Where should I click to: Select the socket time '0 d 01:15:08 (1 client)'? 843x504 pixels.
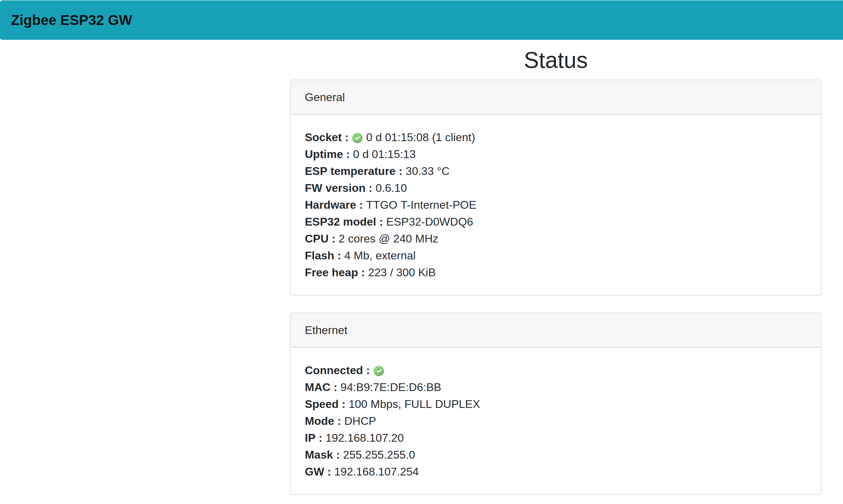[420, 137]
